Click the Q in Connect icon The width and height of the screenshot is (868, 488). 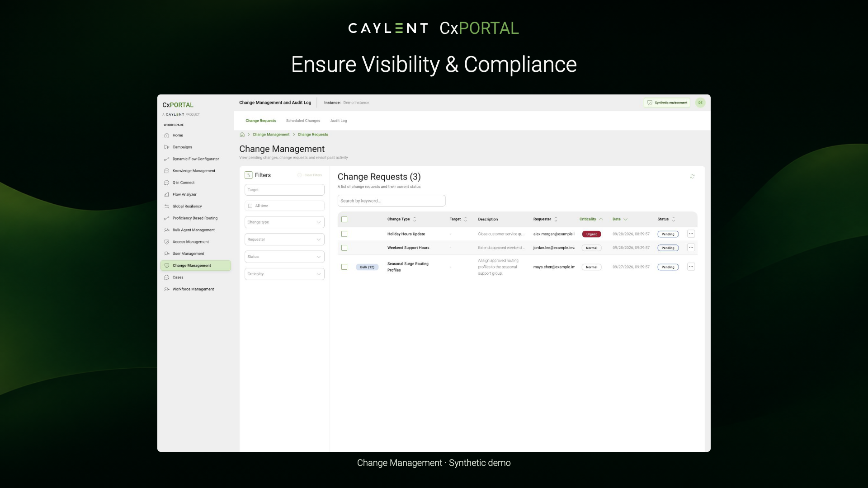[167, 183]
